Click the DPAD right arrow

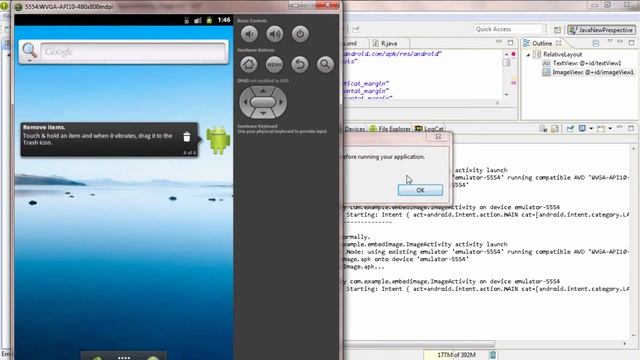(x=281, y=102)
